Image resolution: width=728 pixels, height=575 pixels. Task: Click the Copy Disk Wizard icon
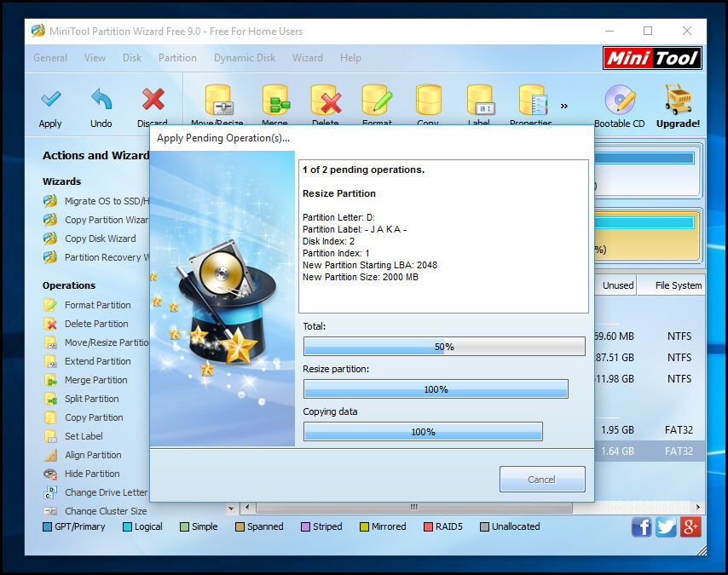coord(50,239)
